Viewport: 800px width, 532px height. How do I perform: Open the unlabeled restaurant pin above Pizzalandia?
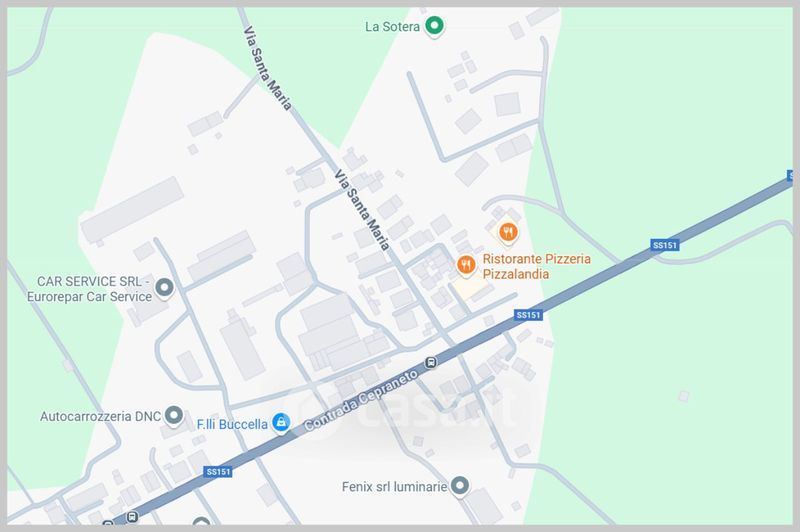[x=508, y=233]
